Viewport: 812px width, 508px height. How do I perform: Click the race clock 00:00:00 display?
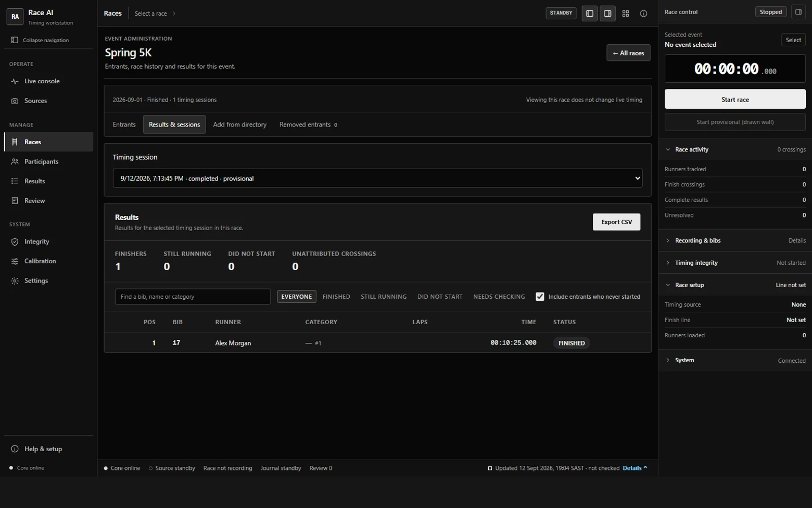click(735, 69)
